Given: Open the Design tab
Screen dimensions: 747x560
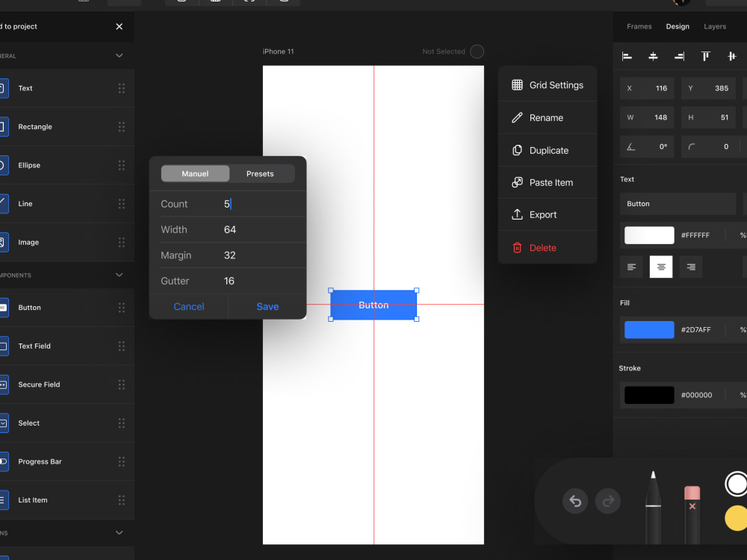Looking at the screenshot, I should (678, 26).
